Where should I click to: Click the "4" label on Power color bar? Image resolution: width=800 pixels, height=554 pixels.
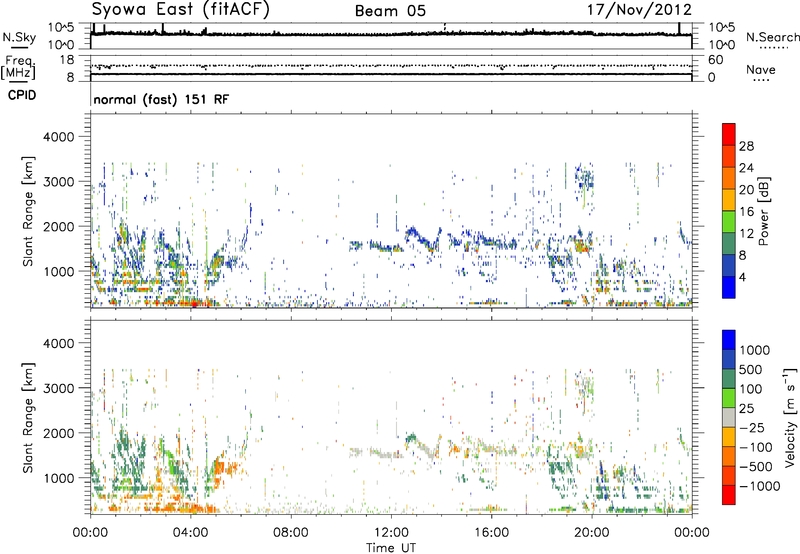pyautogui.click(x=743, y=277)
